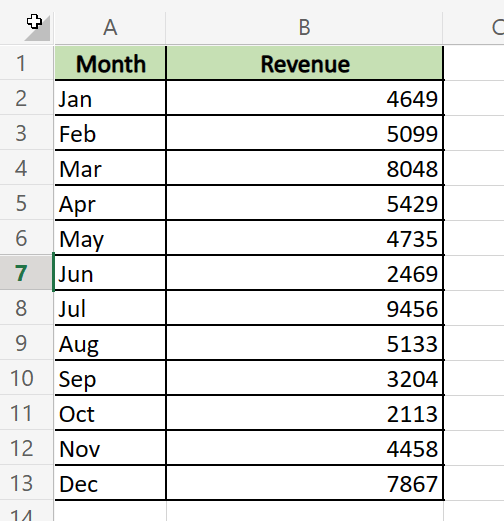Select row 1 header

[x=26, y=63]
